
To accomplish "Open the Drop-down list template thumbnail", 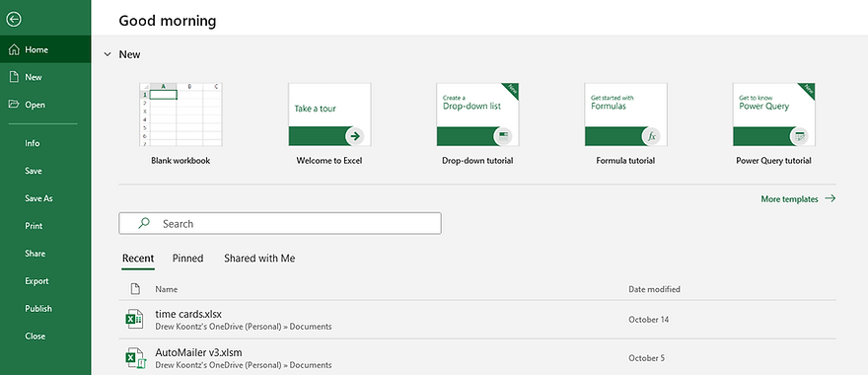I will [477, 114].
